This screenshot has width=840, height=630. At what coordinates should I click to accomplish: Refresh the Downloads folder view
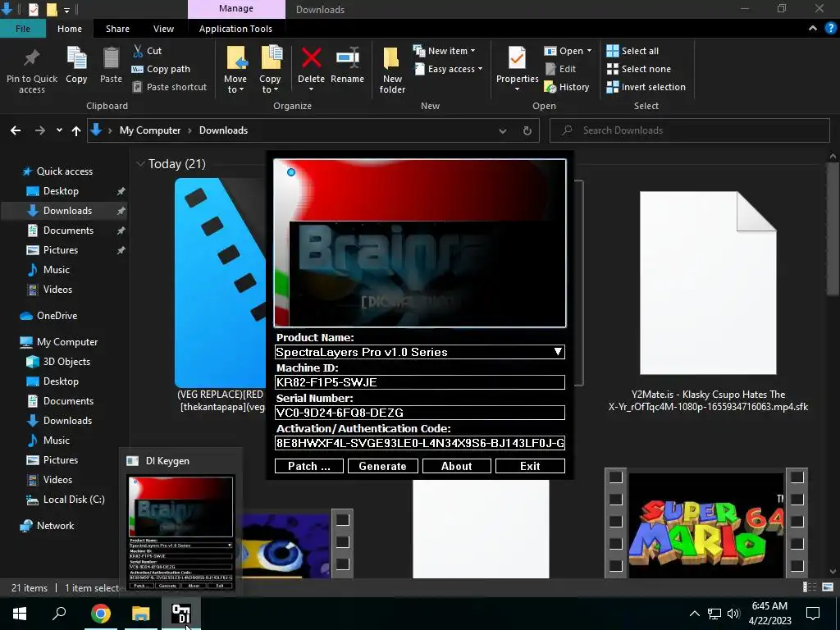[527, 130]
